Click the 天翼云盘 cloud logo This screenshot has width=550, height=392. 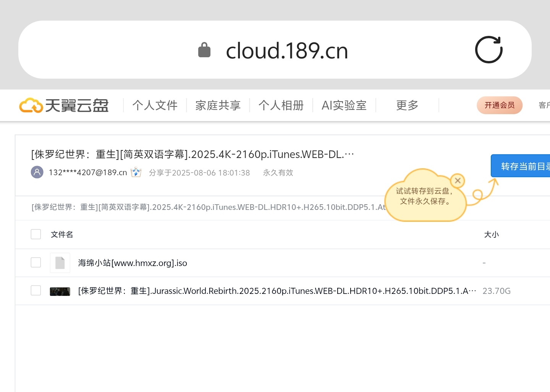tap(64, 105)
